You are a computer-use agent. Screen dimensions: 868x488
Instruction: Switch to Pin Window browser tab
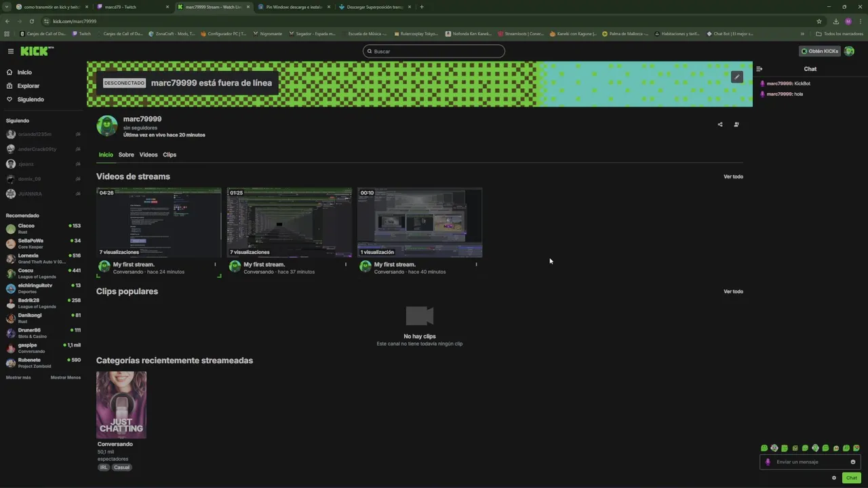(x=294, y=7)
